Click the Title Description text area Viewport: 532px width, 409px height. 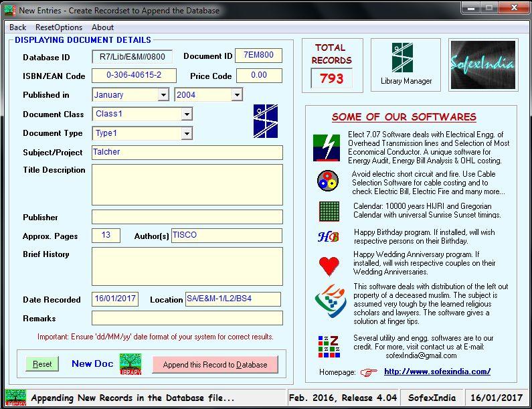(x=187, y=185)
